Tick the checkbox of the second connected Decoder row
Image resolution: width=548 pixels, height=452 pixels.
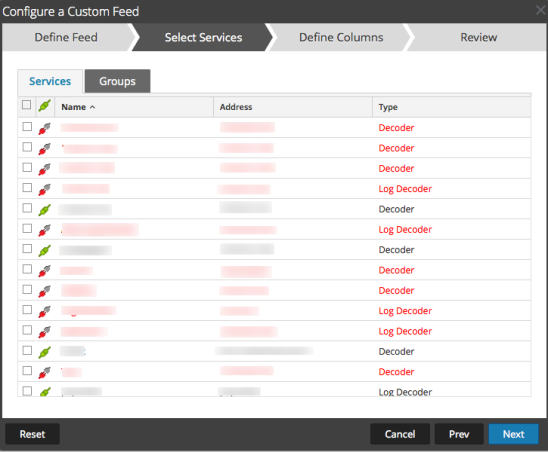(27, 248)
